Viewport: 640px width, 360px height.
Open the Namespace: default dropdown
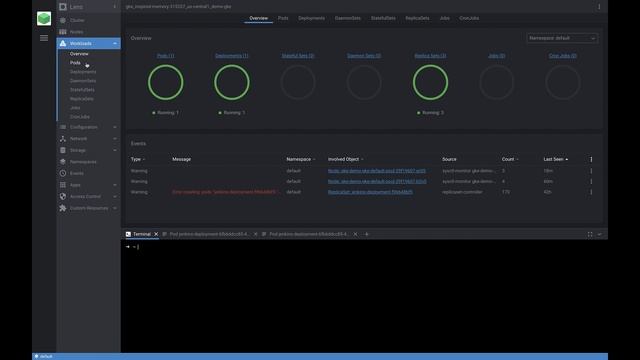[x=562, y=38]
